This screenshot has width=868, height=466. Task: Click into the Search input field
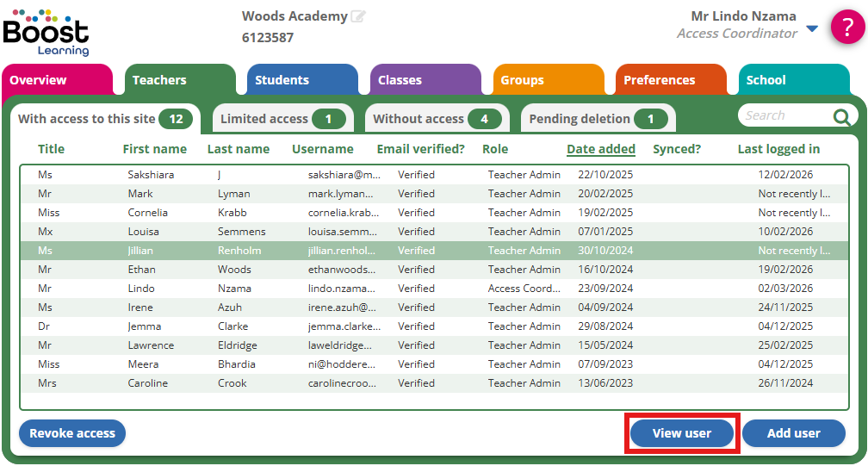pos(784,115)
